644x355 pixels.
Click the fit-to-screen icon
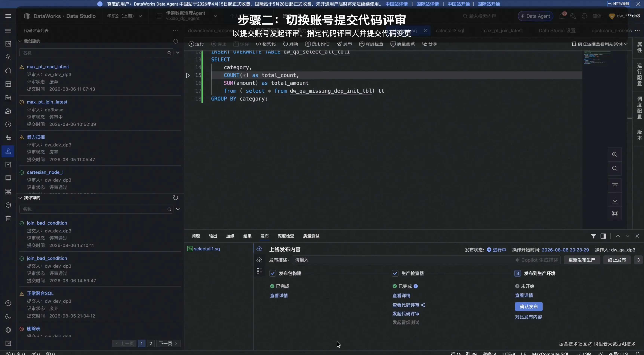[615, 213]
